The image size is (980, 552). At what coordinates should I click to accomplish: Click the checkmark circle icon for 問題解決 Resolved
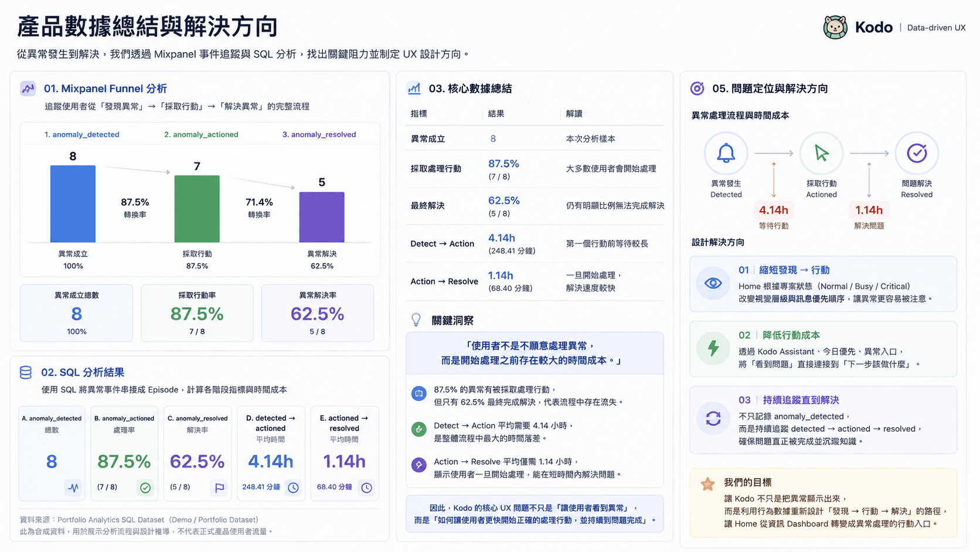tap(917, 153)
